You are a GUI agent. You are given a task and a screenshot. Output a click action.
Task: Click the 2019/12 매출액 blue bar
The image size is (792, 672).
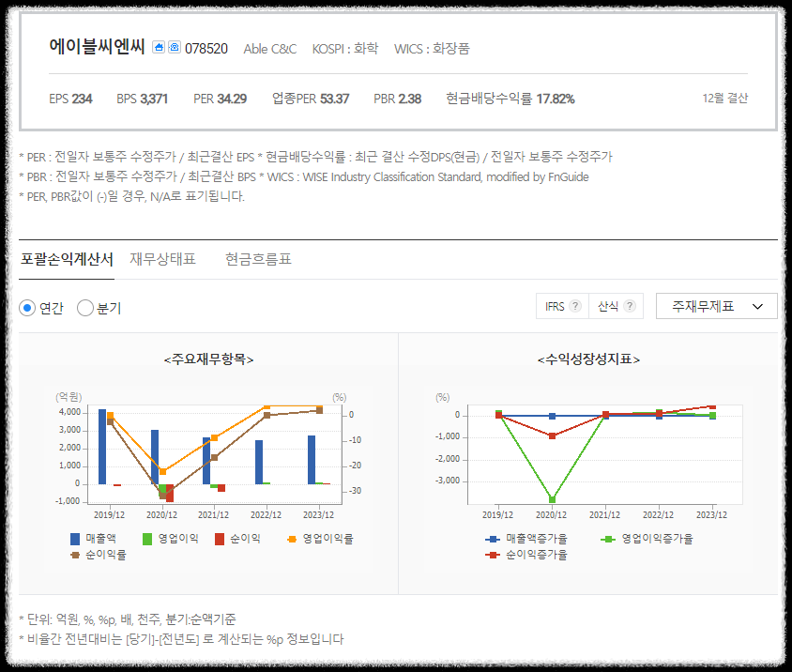[102, 447]
